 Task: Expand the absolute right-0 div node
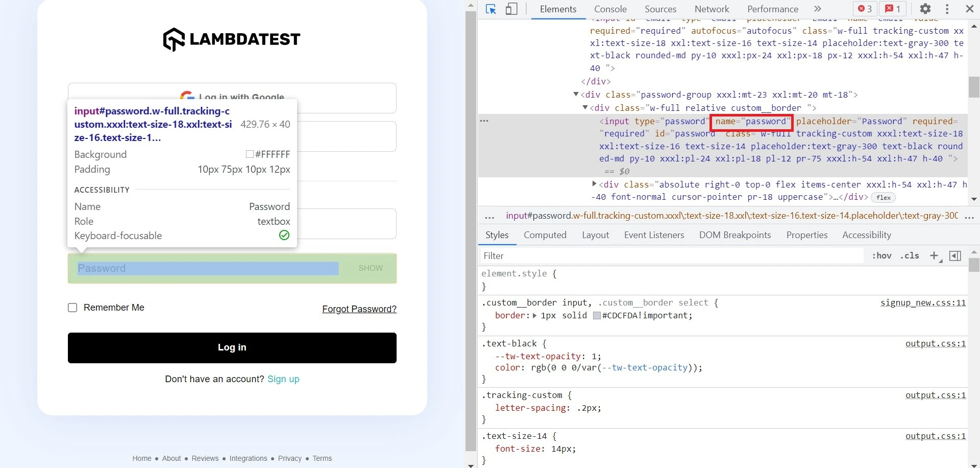coord(594,184)
